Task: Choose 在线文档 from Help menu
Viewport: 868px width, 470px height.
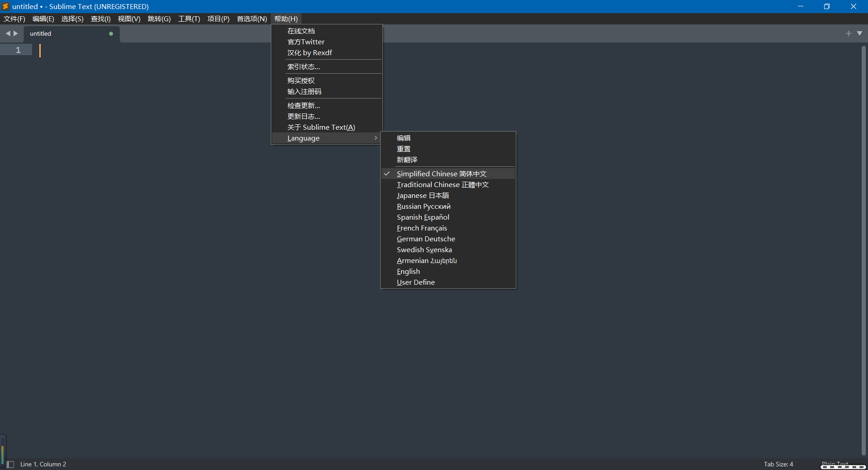Action: pyautogui.click(x=327, y=31)
